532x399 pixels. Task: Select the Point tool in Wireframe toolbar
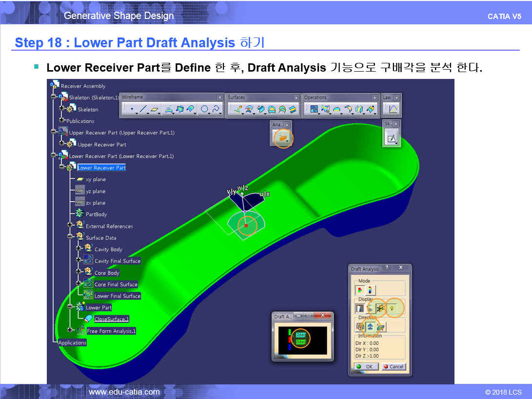point(131,110)
